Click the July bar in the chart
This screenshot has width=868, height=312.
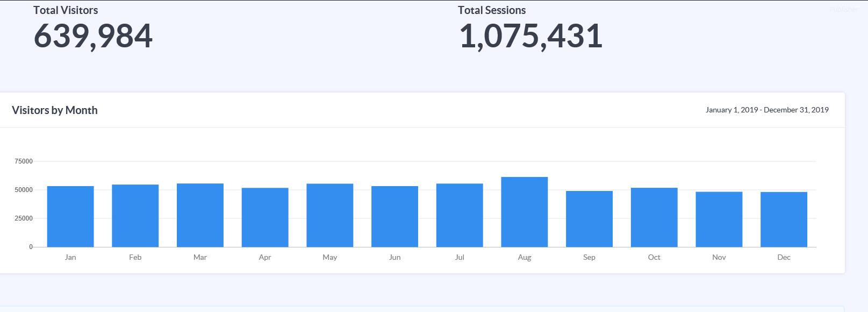click(460, 215)
